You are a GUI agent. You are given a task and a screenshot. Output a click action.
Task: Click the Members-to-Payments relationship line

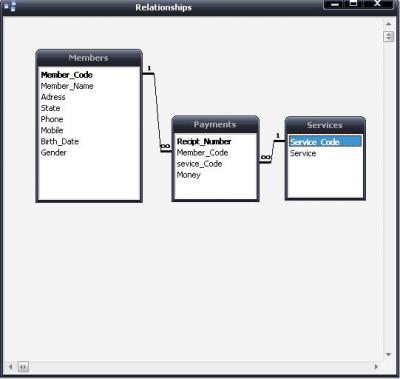tap(157, 112)
